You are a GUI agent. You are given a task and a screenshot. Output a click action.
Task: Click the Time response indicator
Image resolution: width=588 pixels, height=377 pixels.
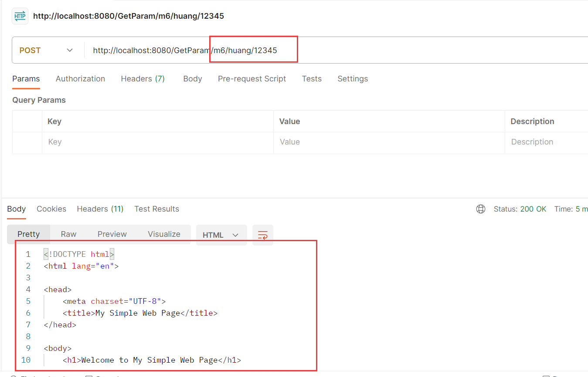571,209
